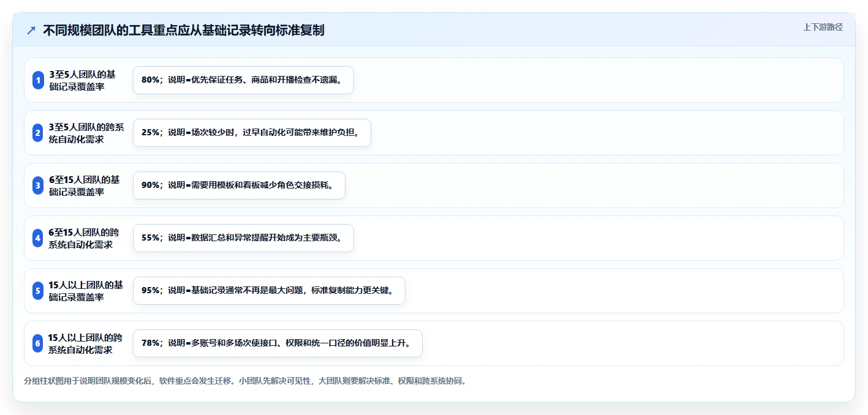Click label 6至15人团队的基础记录覆盖率
Screen dimensions: 868x415
pyautogui.click(x=85, y=185)
